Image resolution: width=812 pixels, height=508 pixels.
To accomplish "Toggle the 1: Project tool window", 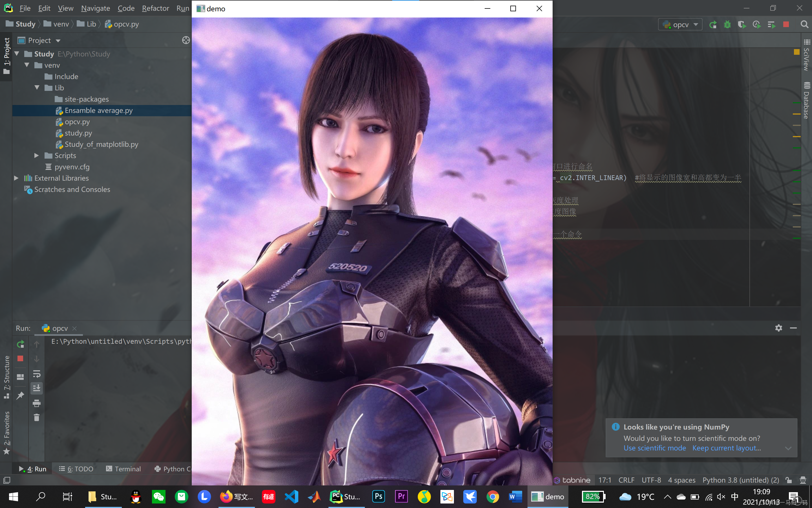I will click(x=6, y=56).
